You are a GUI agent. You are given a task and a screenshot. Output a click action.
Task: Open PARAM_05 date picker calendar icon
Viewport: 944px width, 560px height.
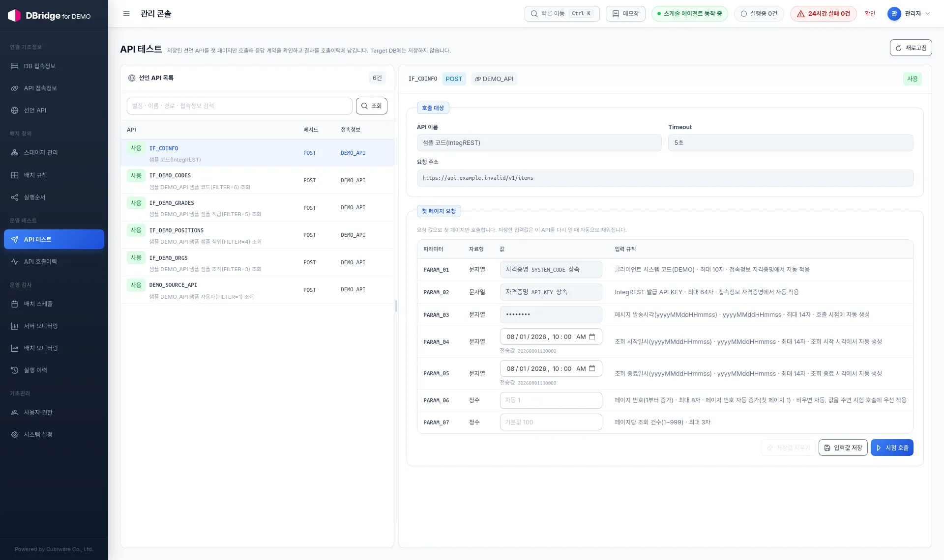pos(592,368)
